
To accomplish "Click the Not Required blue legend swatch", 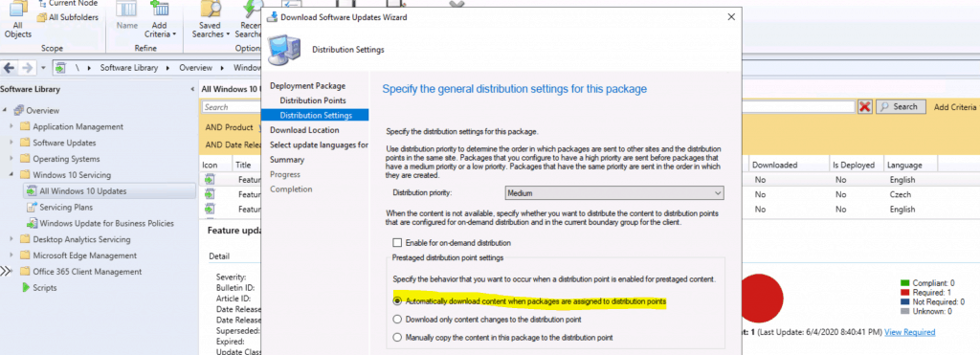I will point(905,301).
